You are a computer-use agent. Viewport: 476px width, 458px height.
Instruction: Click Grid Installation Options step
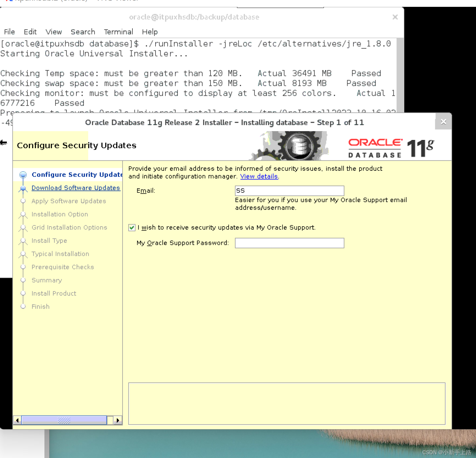click(70, 227)
